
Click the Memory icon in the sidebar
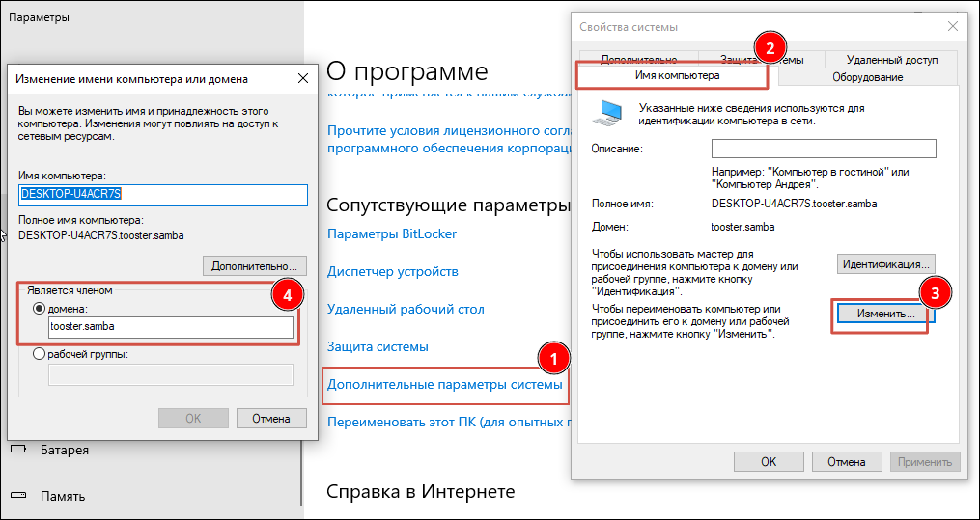click(17, 496)
